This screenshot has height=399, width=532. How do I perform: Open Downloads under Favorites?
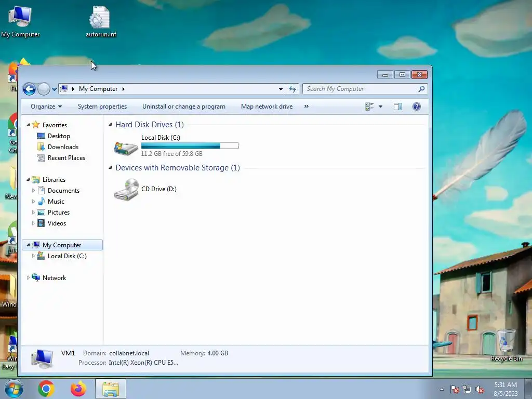[63, 147]
